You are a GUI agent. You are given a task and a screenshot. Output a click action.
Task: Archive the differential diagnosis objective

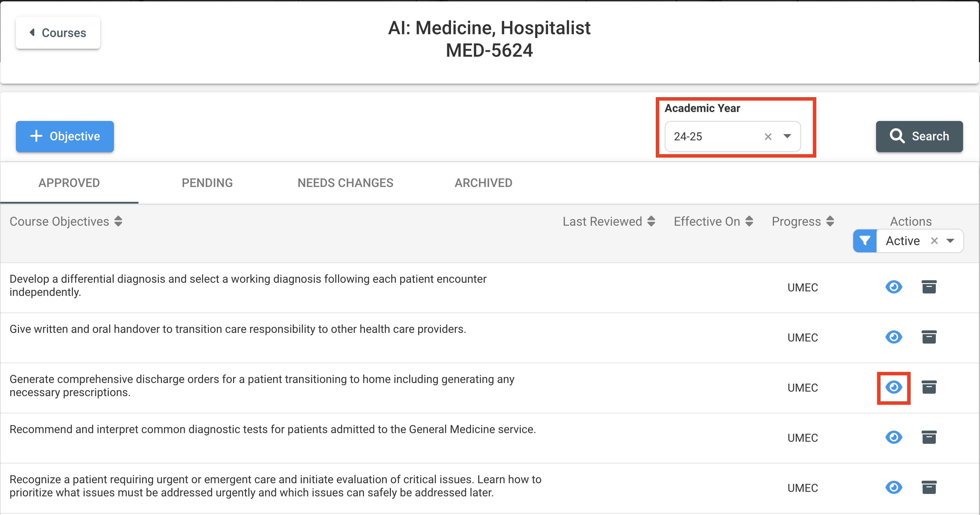[x=929, y=287]
